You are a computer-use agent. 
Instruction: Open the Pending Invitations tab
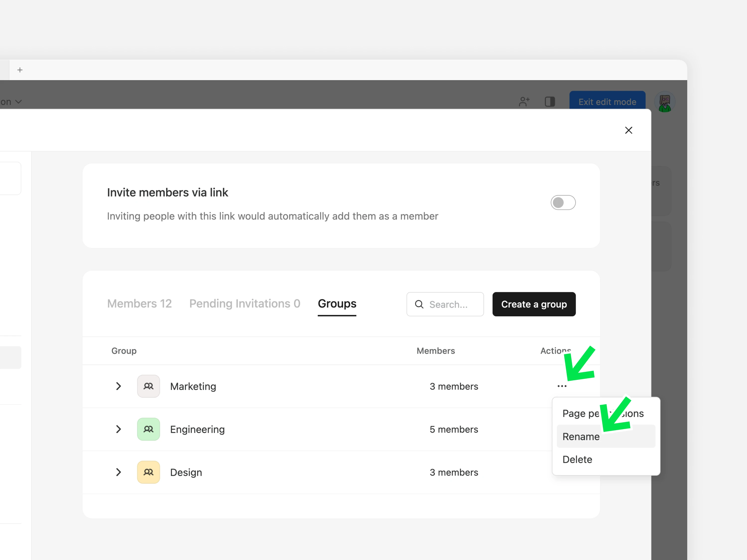(245, 303)
